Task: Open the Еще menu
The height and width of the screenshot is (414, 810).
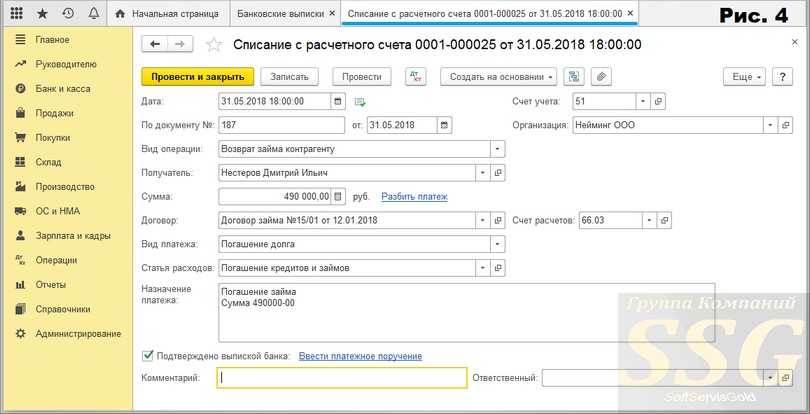Action: click(x=744, y=76)
